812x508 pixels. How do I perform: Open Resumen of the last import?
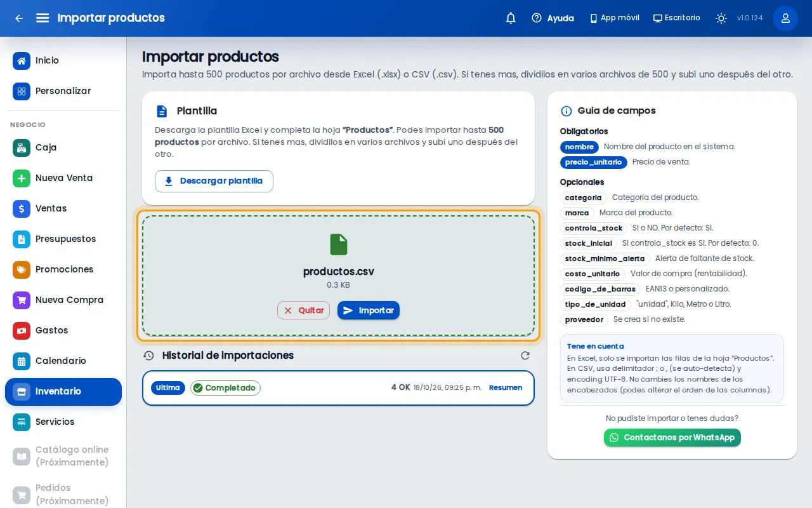(x=506, y=388)
